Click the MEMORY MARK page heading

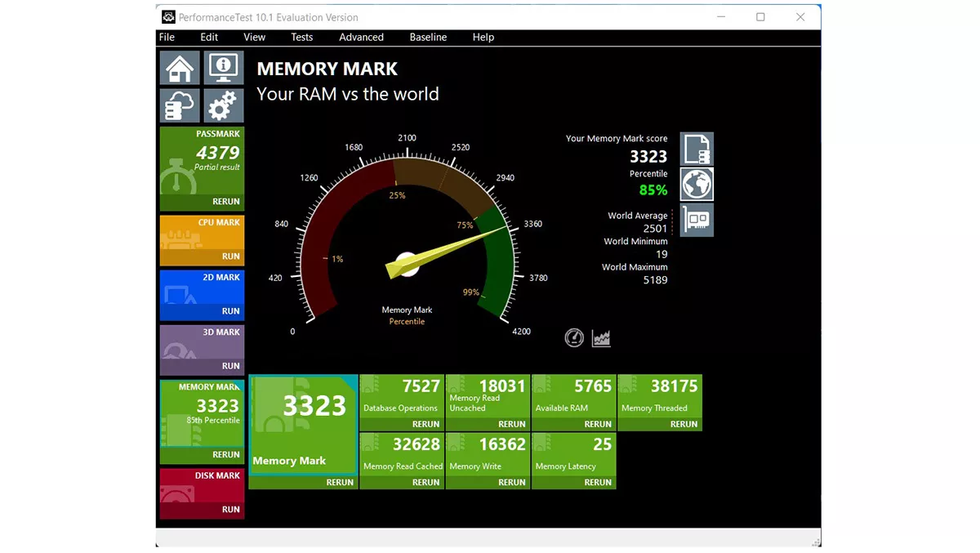(327, 69)
